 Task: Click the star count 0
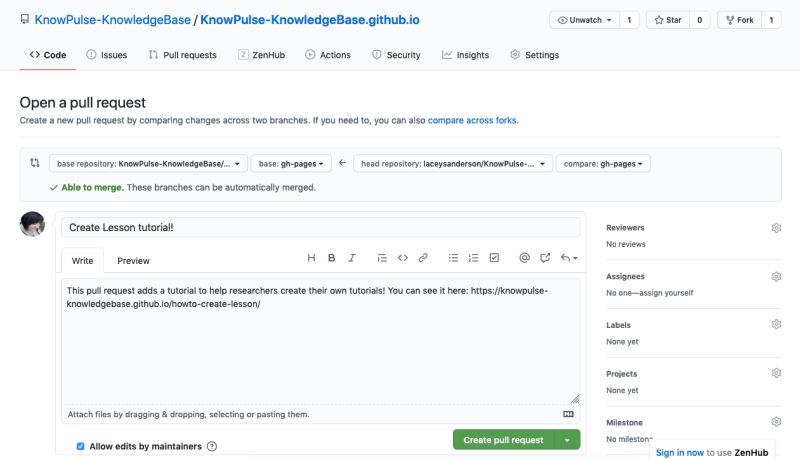[699, 20]
